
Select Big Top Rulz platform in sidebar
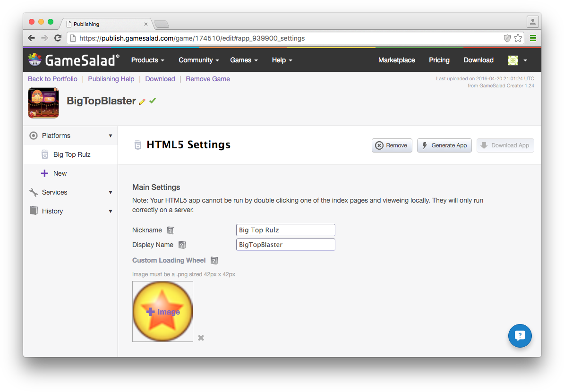click(70, 154)
